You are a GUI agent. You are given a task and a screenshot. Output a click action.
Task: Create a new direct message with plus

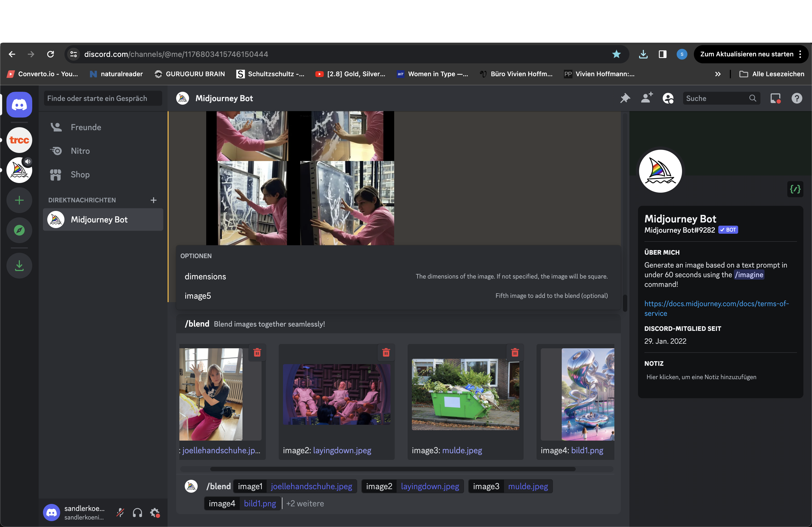pyautogui.click(x=154, y=200)
